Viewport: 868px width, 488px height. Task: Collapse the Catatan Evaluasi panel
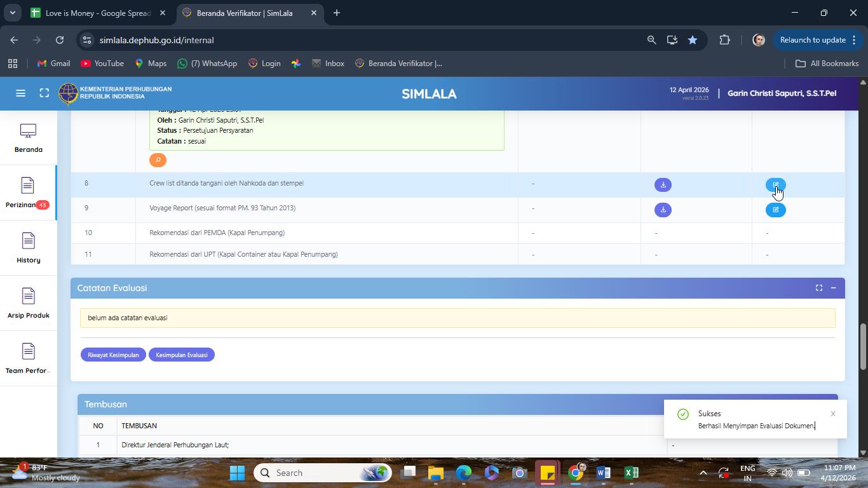tap(833, 288)
